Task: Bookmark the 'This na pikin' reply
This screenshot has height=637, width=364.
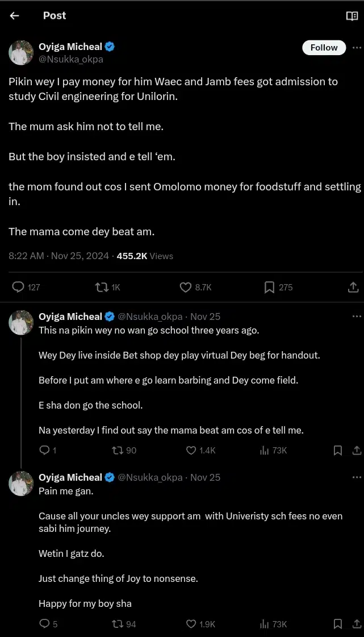Action: click(337, 450)
